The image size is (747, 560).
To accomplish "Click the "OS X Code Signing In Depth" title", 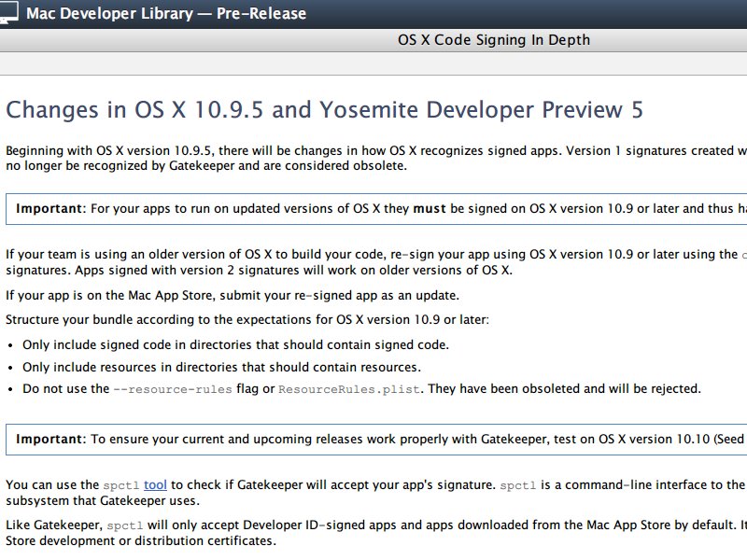I will click(x=494, y=40).
